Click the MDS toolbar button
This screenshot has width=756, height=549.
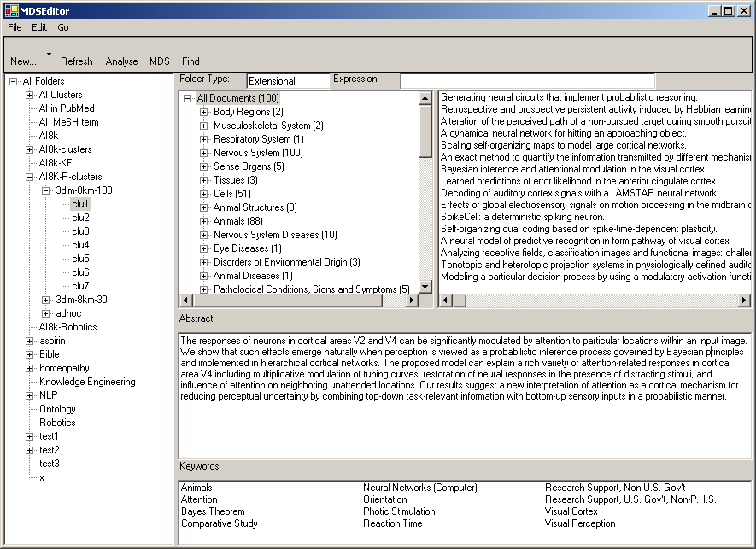tap(160, 61)
